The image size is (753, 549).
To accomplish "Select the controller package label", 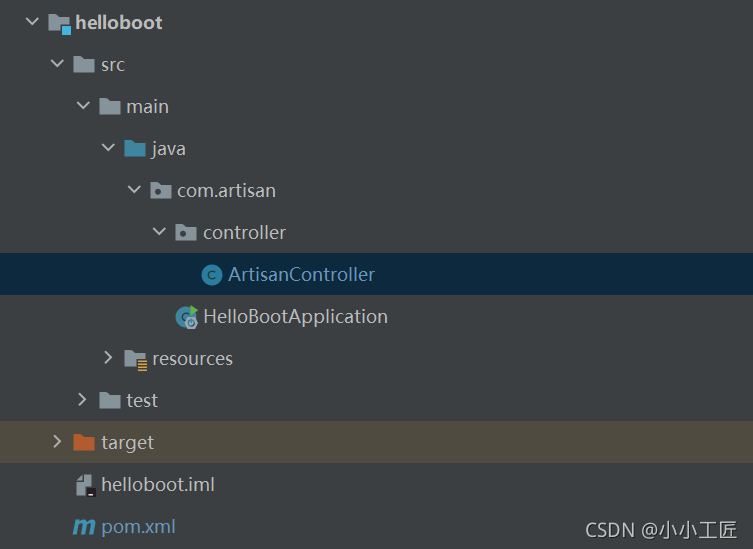I will (244, 233).
